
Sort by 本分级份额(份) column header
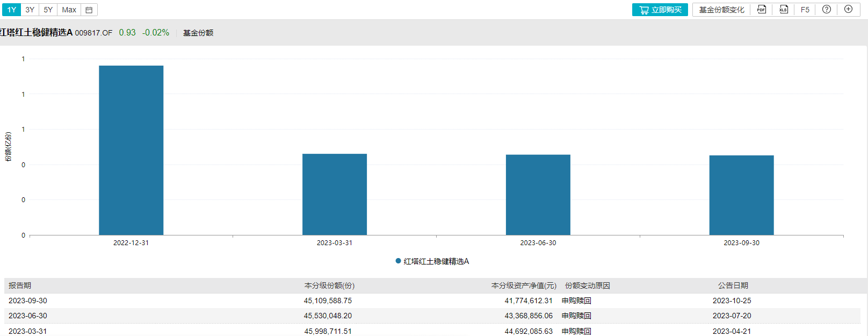coord(329,285)
